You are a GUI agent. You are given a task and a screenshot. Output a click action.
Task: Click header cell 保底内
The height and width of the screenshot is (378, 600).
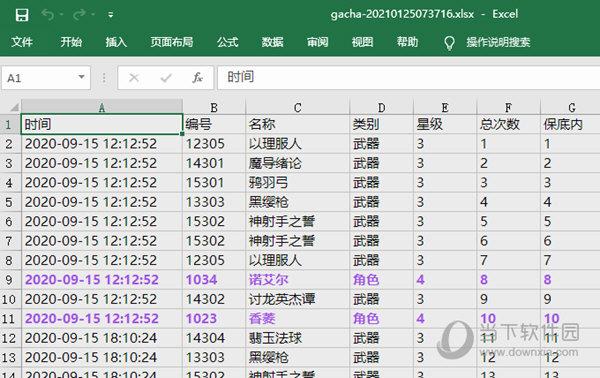point(570,124)
